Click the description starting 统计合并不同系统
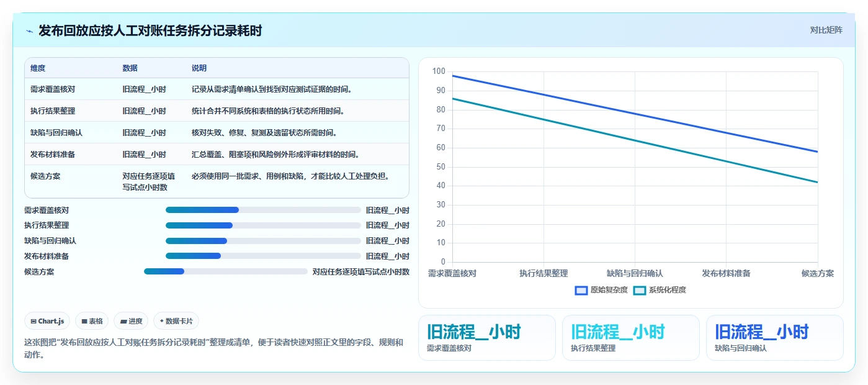Screen dimensions: 868x385 pyautogui.click(x=268, y=111)
